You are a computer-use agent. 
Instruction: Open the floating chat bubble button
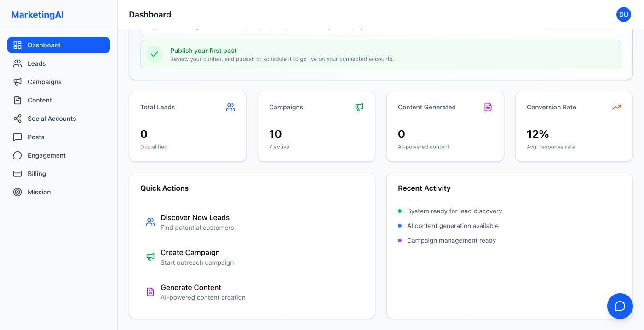pyautogui.click(x=620, y=306)
